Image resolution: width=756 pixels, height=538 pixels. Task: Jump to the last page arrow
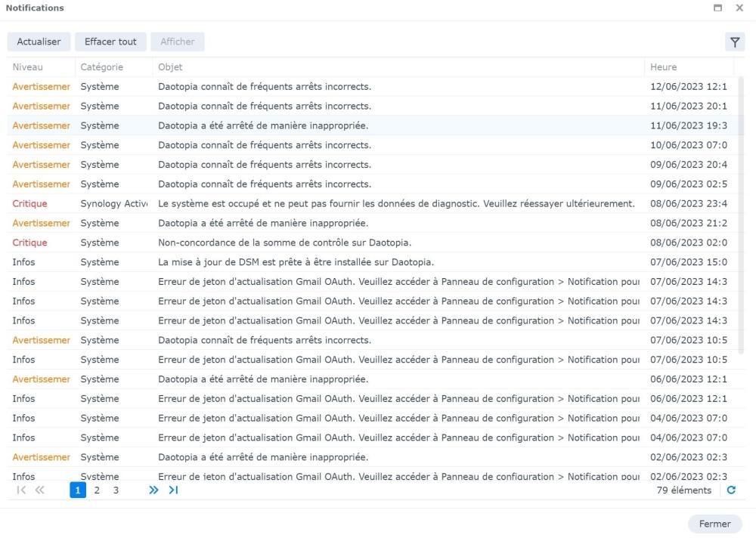173,490
